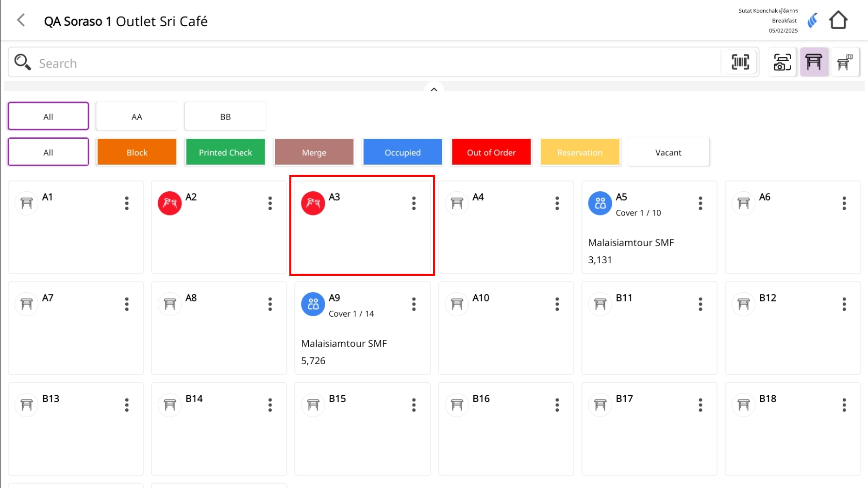Viewport: 868px width, 488px height.
Task: Collapse the filter panel with chevron
Action: 434,89
